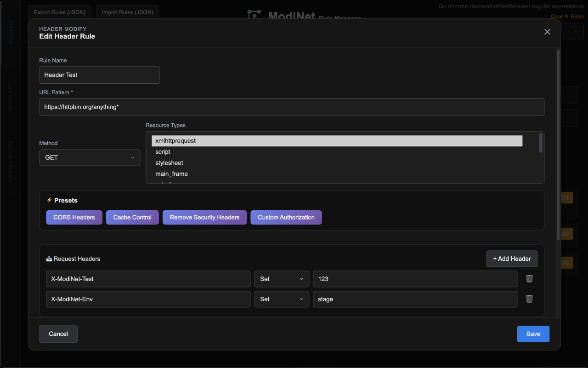Apply the Remove Security Headers preset
The image size is (588, 368).
pyautogui.click(x=204, y=217)
